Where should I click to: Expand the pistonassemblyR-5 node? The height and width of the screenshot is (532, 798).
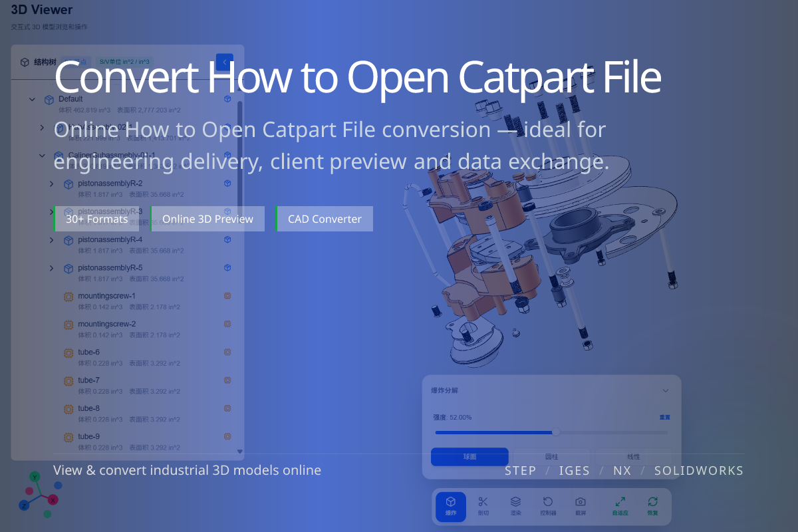(x=52, y=268)
